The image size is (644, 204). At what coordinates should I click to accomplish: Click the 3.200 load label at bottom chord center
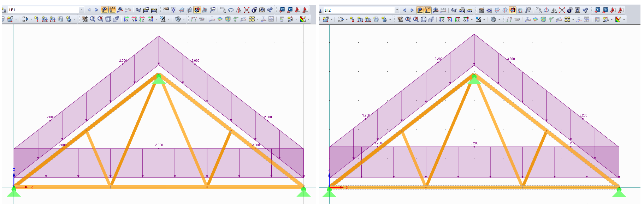tap(474, 143)
